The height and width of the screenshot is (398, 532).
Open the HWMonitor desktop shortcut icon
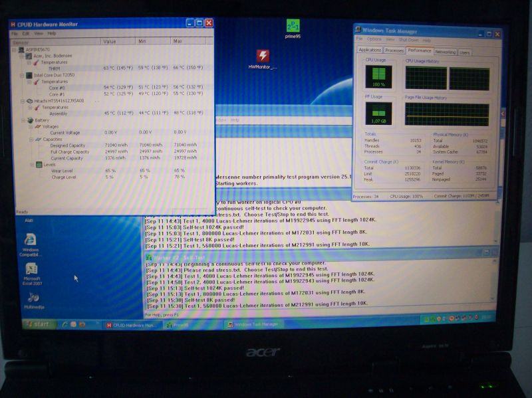263,56
